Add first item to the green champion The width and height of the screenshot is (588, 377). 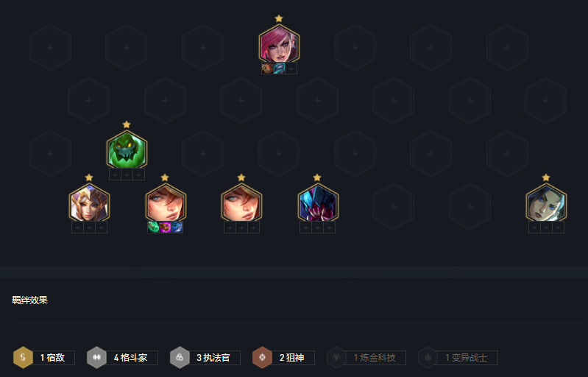(115, 175)
